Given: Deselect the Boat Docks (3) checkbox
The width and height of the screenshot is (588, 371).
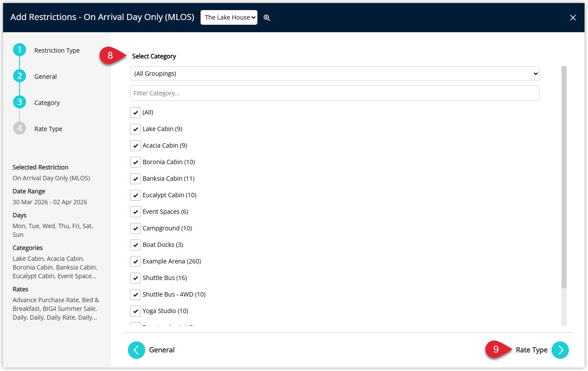Looking at the screenshot, I should [x=136, y=245].
